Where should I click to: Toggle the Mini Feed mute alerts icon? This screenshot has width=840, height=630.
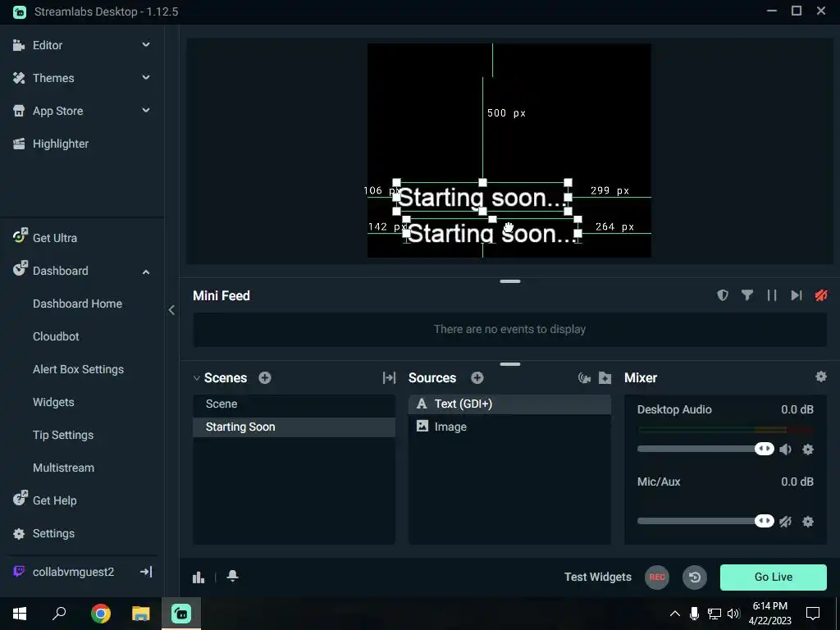click(x=821, y=295)
